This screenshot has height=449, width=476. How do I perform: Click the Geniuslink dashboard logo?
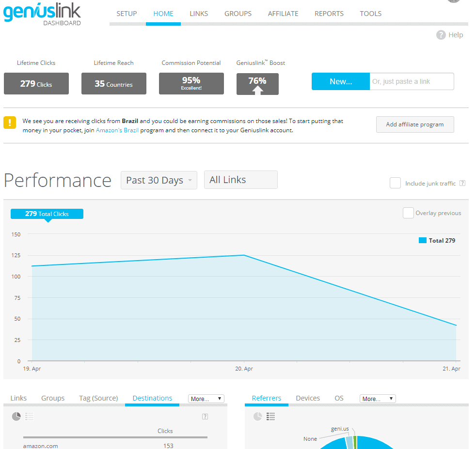(42, 14)
